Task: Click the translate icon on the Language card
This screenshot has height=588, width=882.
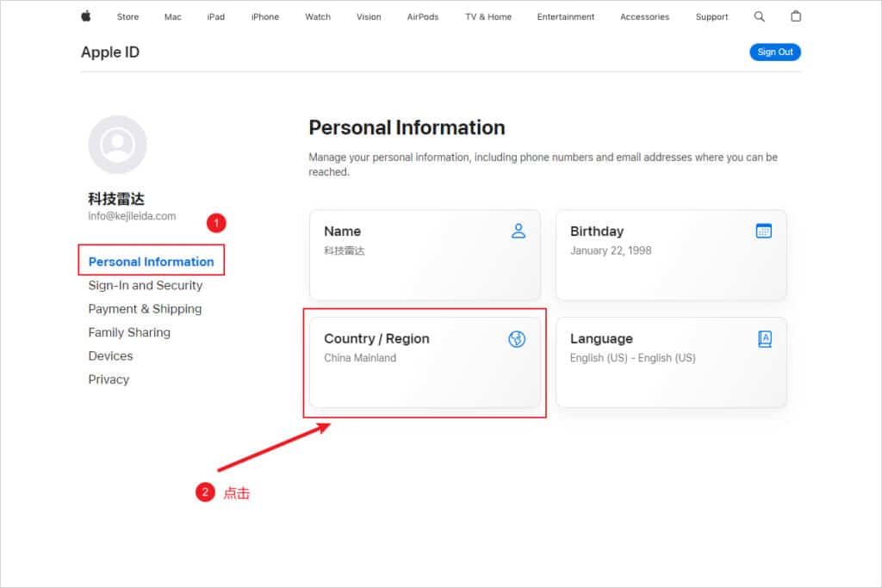Action: (765, 338)
